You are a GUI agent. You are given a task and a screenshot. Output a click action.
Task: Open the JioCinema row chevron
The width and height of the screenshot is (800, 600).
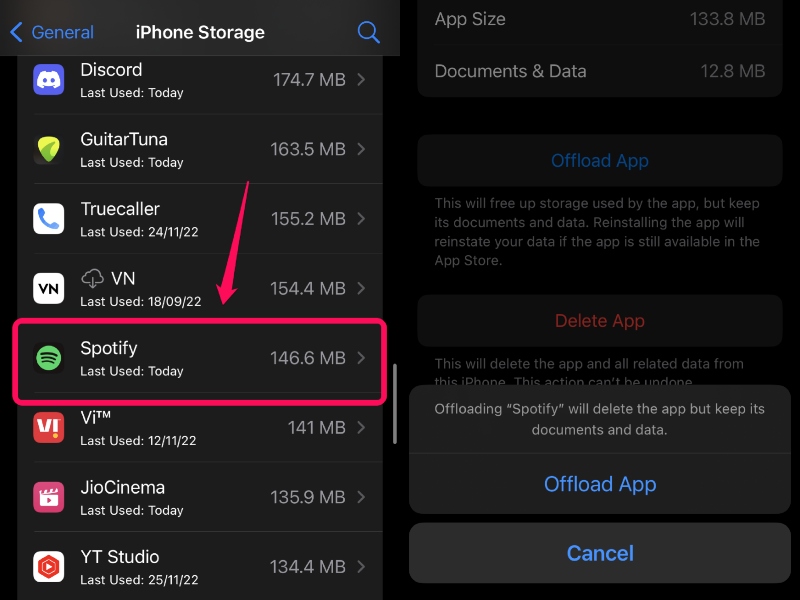point(361,497)
